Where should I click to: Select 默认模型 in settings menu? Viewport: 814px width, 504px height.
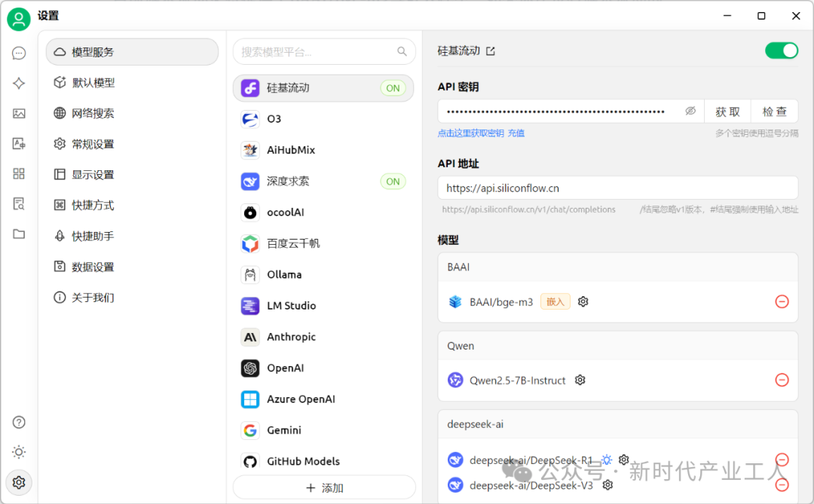pyautogui.click(x=133, y=83)
